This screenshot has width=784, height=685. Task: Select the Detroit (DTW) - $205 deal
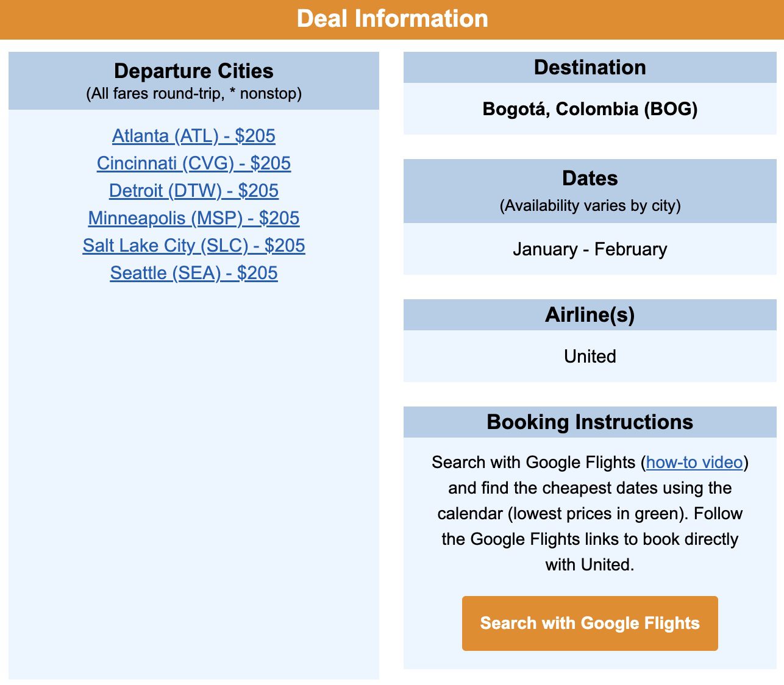(193, 190)
